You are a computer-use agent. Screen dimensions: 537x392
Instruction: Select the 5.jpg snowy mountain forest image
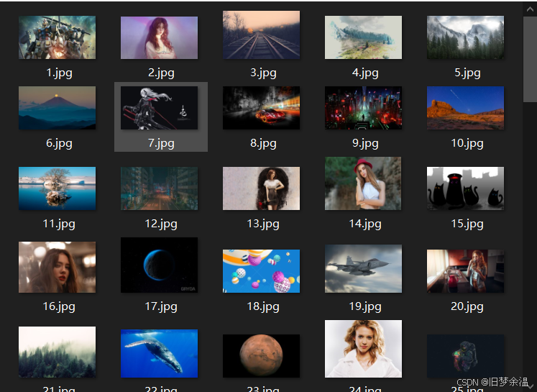tap(465, 37)
